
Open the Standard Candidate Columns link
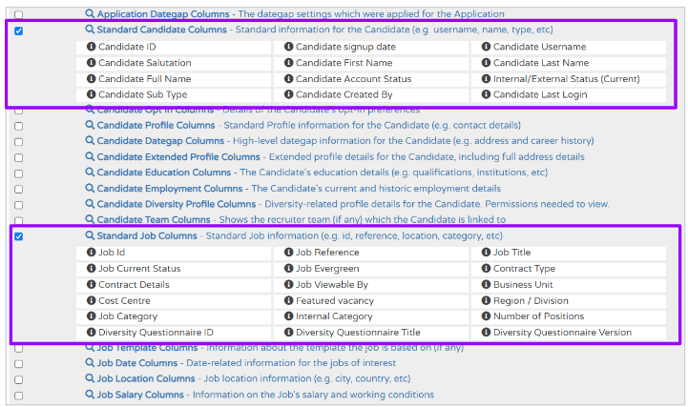pos(161,29)
